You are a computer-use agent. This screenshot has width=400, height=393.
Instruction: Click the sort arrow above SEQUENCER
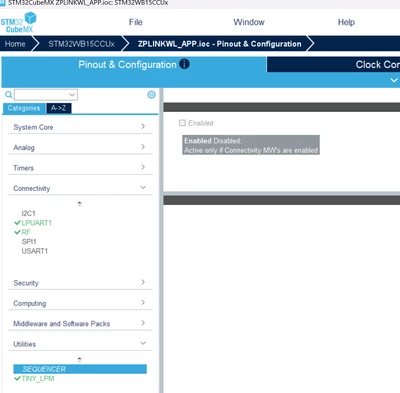tap(79, 360)
